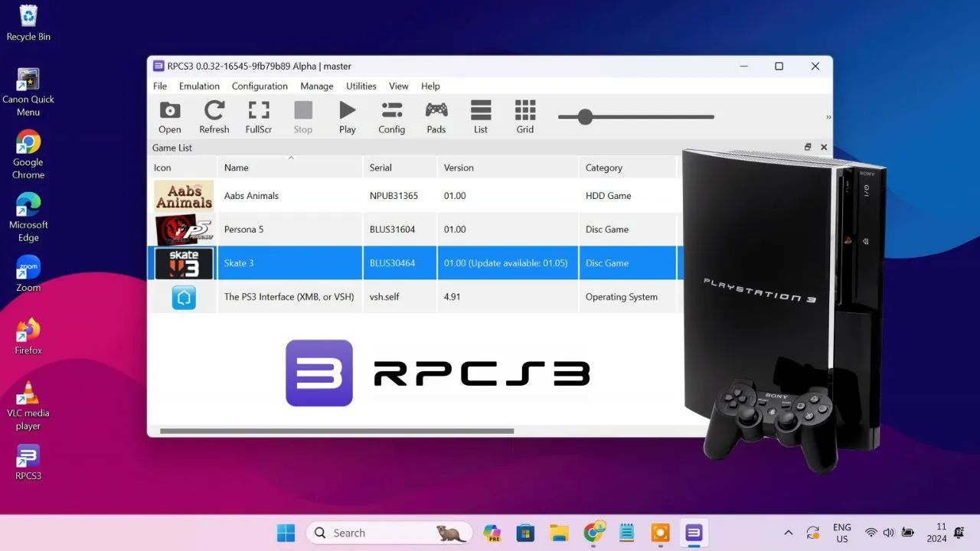Switch to List view icon
The height and width of the screenshot is (551, 980).
(481, 117)
